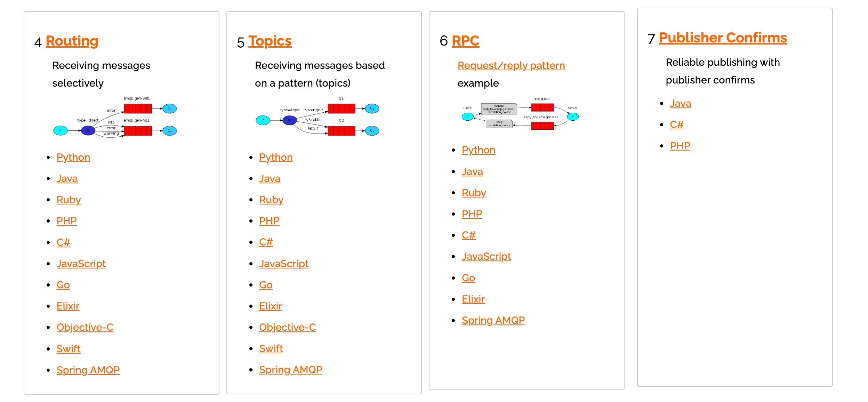Click the RPC client-server diagram image

click(520, 114)
